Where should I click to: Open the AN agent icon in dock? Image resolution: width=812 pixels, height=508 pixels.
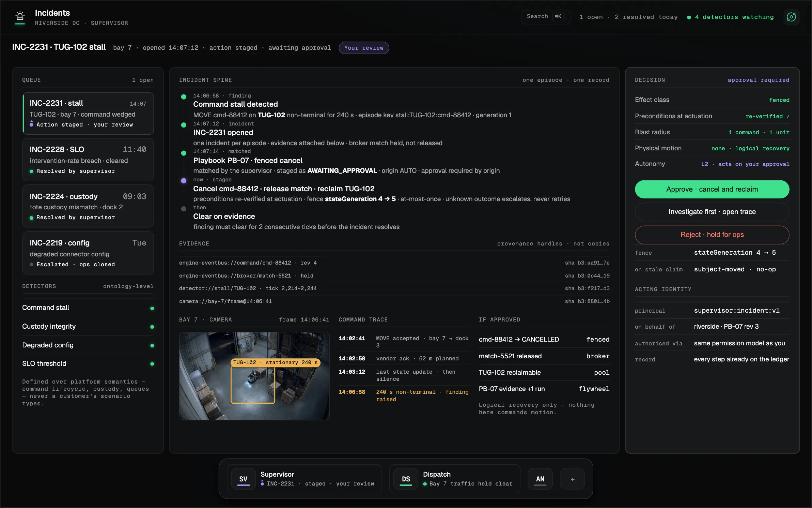click(540, 479)
